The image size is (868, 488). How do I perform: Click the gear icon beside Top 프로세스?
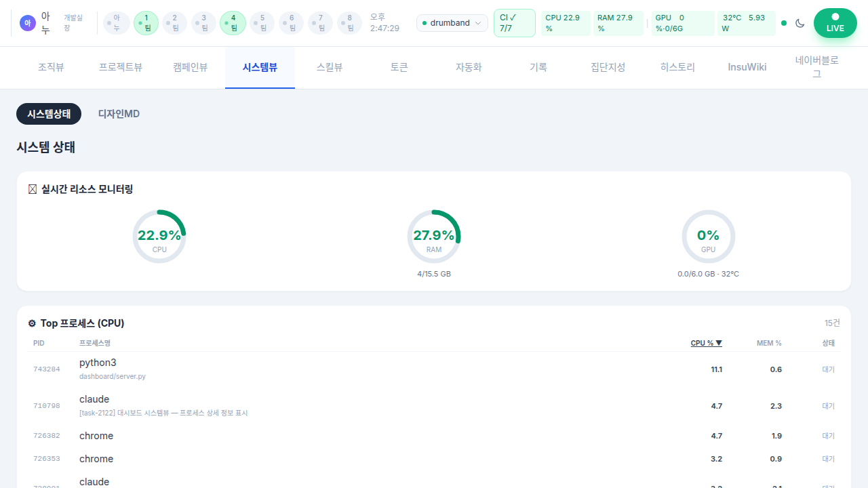coord(32,324)
